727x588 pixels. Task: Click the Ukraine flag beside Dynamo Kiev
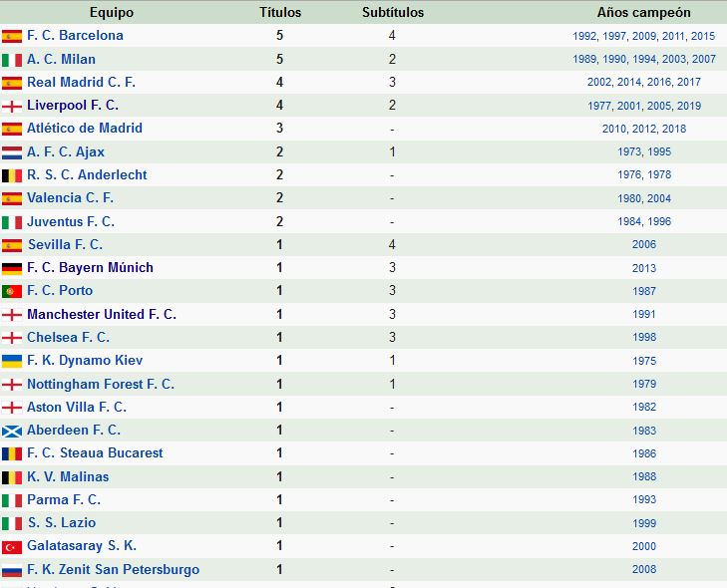(12, 361)
